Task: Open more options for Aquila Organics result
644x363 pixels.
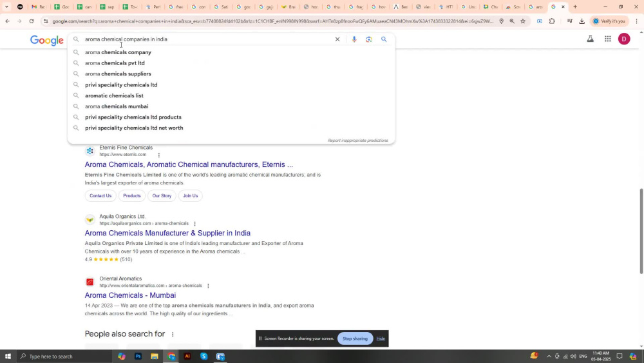Action: point(194,224)
